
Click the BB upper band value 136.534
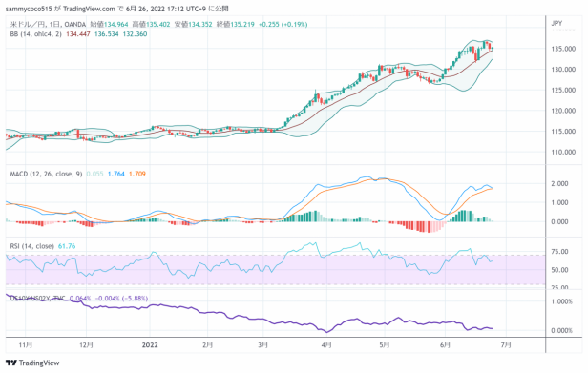click(x=107, y=34)
